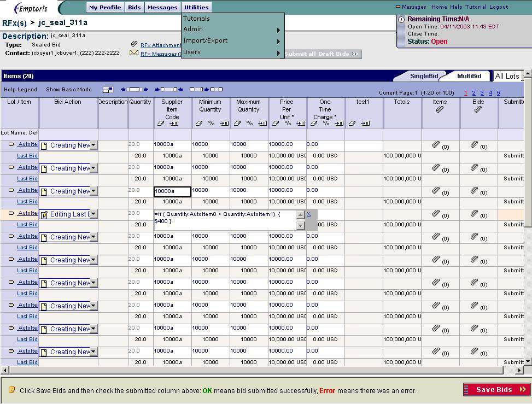
Task: Select Tutorials from the Utilities menu
Action: [x=196, y=19]
